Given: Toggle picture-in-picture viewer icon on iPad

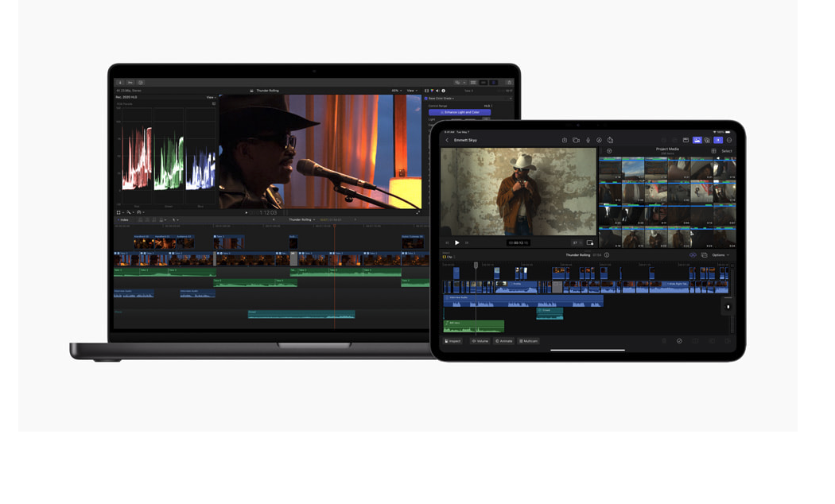Looking at the screenshot, I should (x=589, y=242).
